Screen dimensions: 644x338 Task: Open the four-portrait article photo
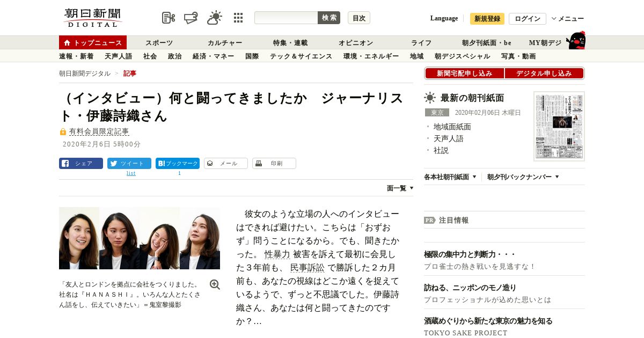[x=140, y=238]
